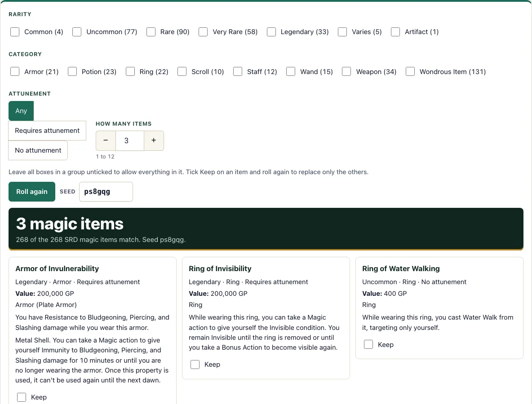Screen dimensions: 532x404
Task: Enable the Rare (90) rarity filter
Action: pos(151,32)
